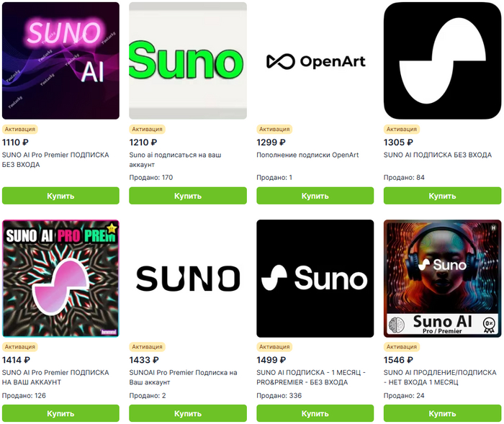This screenshot has height=424, width=504.
Task: Buy the 1414 ₽ SUNO AI Pro Premier item
Action: click(60, 413)
